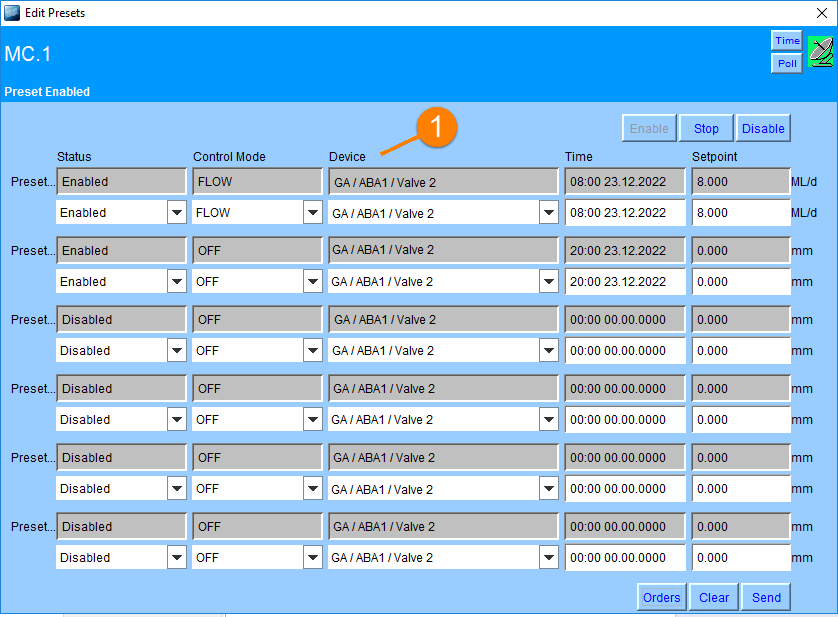Expand third preset Control Mode dropdown
The image size is (838, 617).
point(312,351)
